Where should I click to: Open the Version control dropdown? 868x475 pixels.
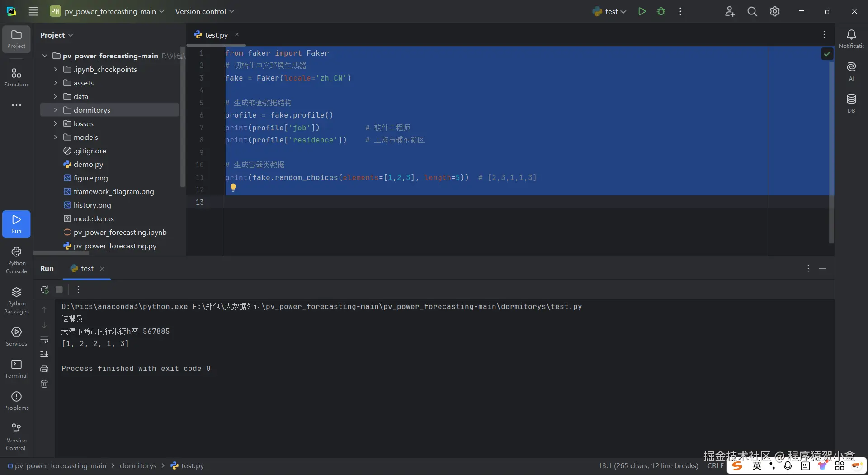point(204,12)
